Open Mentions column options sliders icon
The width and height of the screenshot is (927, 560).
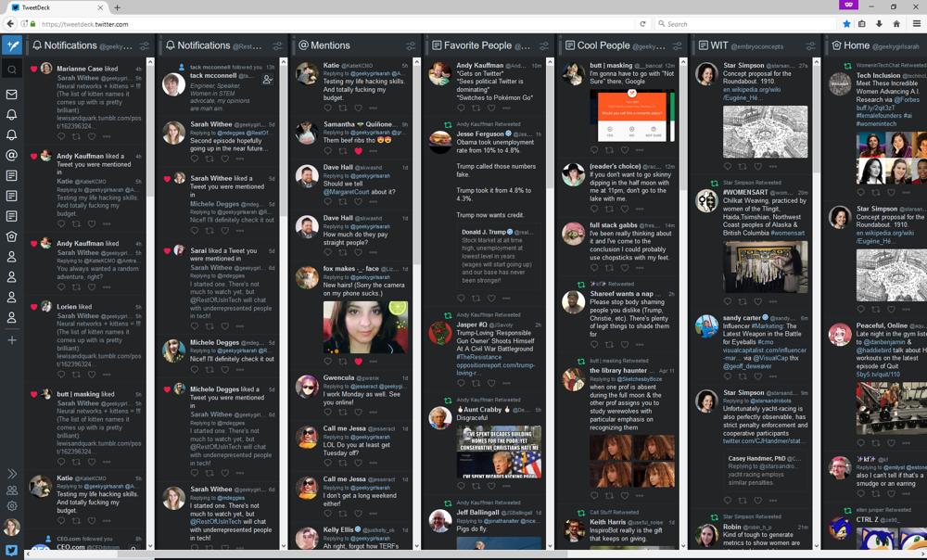(411, 45)
